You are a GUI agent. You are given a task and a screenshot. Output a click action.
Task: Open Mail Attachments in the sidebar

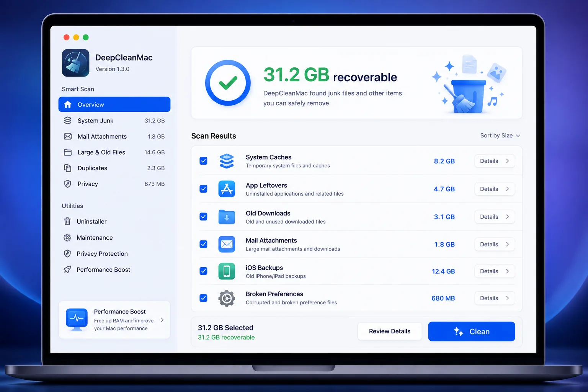click(x=114, y=136)
